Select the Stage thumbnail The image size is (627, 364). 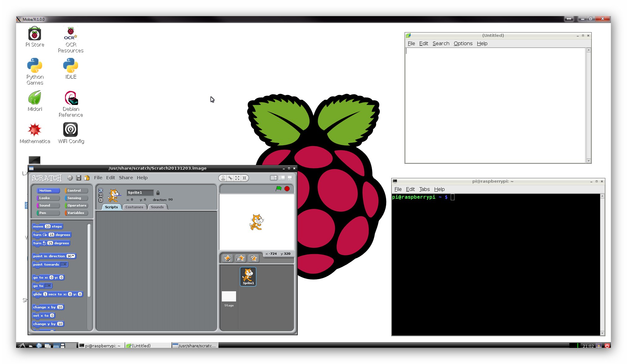pos(229,299)
